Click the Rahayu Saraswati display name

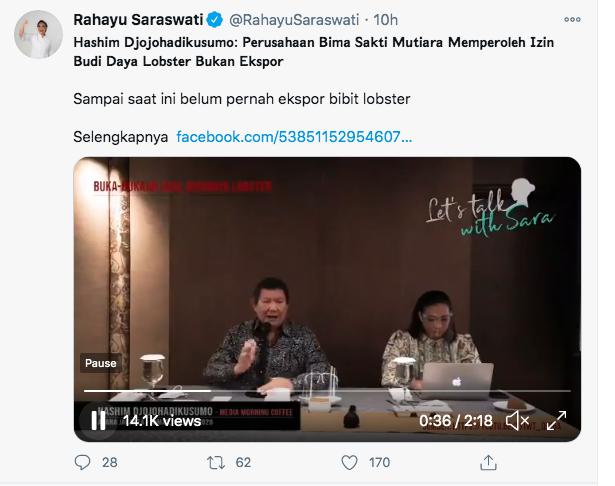tap(138, 20)
